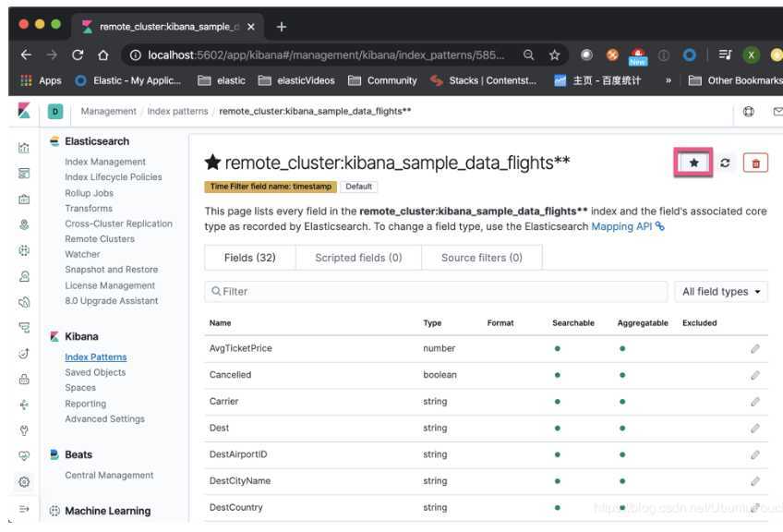
Task: Open Index Lifecycle Policies
Action: (114, 177)
